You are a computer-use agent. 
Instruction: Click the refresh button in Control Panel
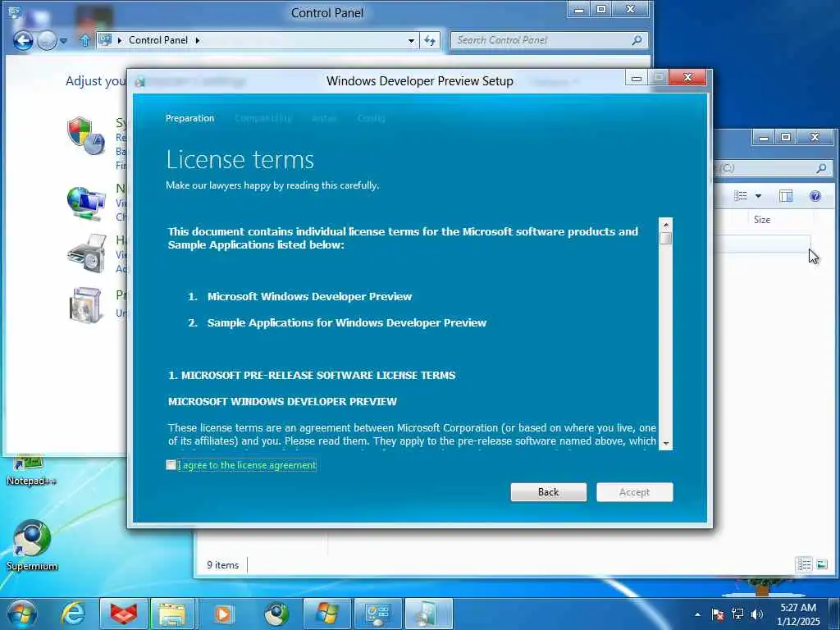pos(430,40)
